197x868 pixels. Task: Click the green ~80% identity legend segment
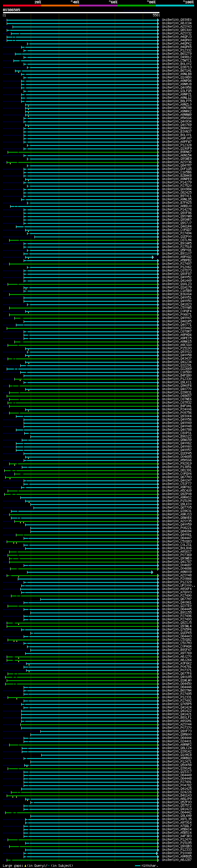pyautogui.click(x=137, y=6)
